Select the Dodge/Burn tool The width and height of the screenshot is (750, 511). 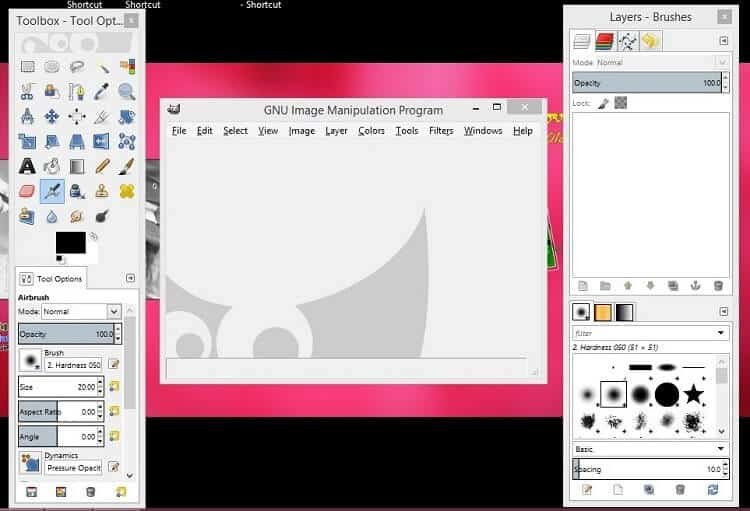click(x=102, y=217)
